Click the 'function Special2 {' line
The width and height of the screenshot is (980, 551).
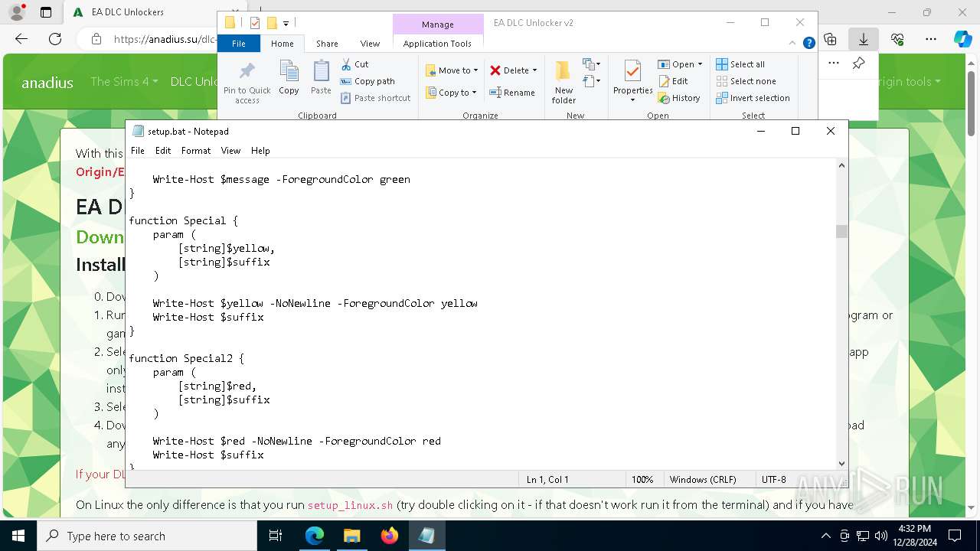pyautogui.click(x=186, y=358)
